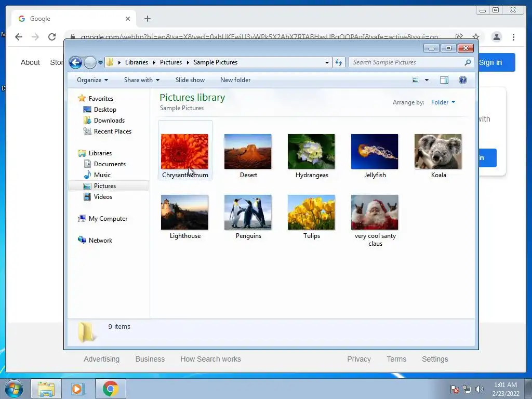Launch Windows Media Player from the taskbar
The height and width of the screenshot is (399, 532).
point(77,389)
